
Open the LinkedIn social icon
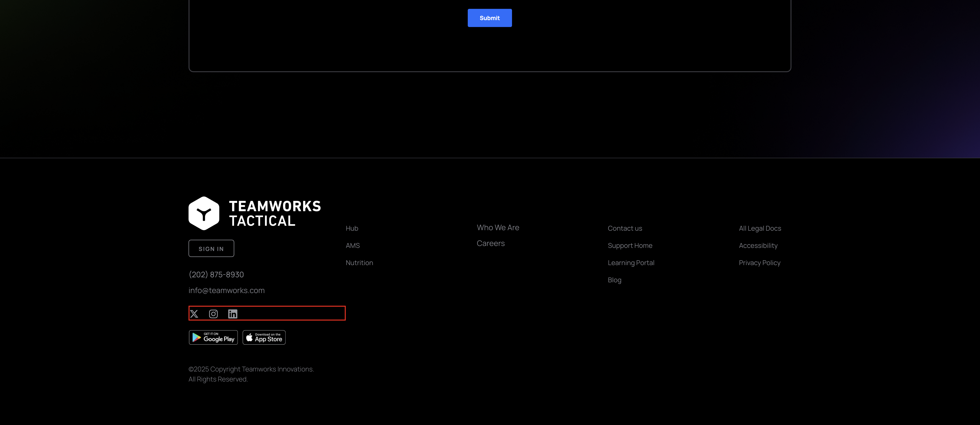(x=233, y=314)
